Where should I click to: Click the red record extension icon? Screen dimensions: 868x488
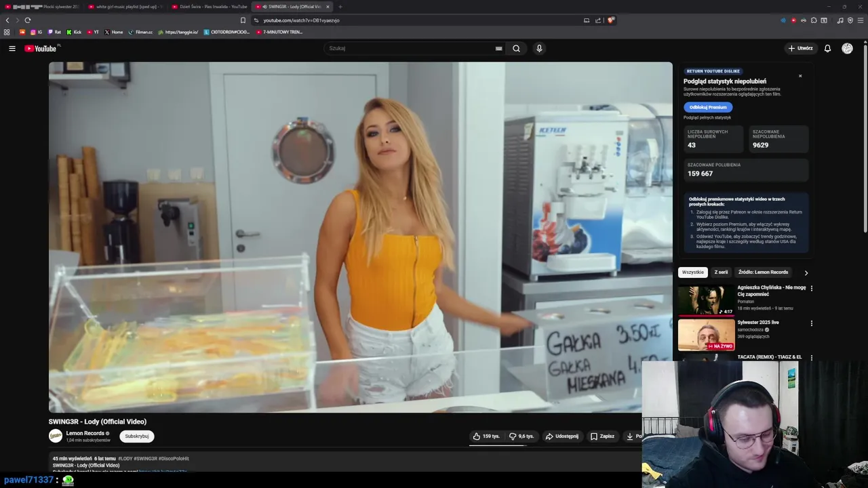(793, 20)
